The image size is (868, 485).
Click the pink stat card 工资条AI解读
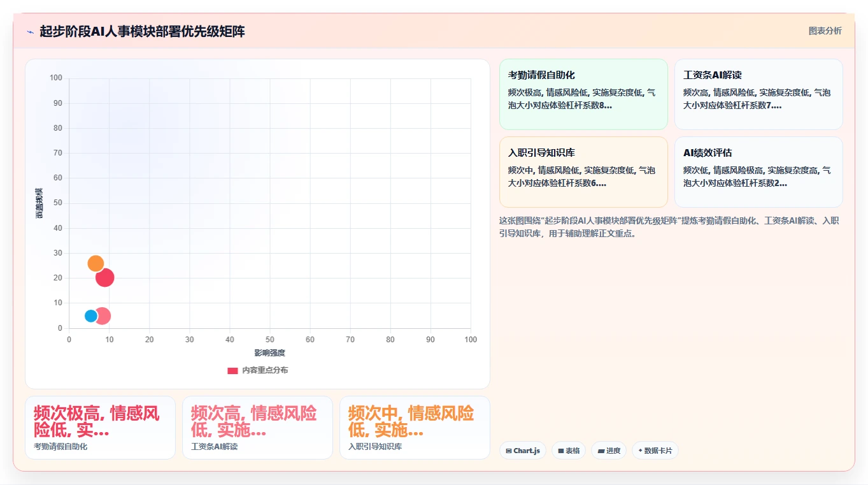[x=257, y=428]
